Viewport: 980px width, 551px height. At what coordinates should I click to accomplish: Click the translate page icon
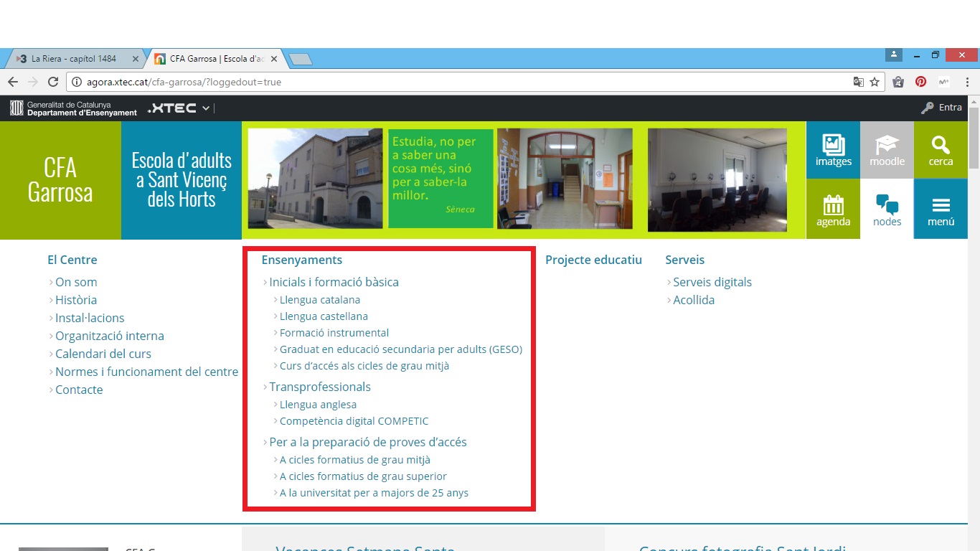coord(858,82)
